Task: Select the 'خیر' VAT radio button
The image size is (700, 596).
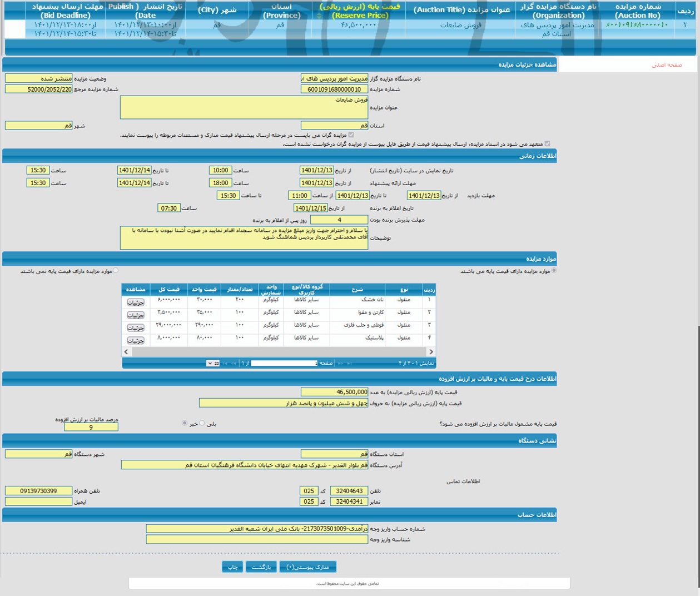Action: point(185,423)
